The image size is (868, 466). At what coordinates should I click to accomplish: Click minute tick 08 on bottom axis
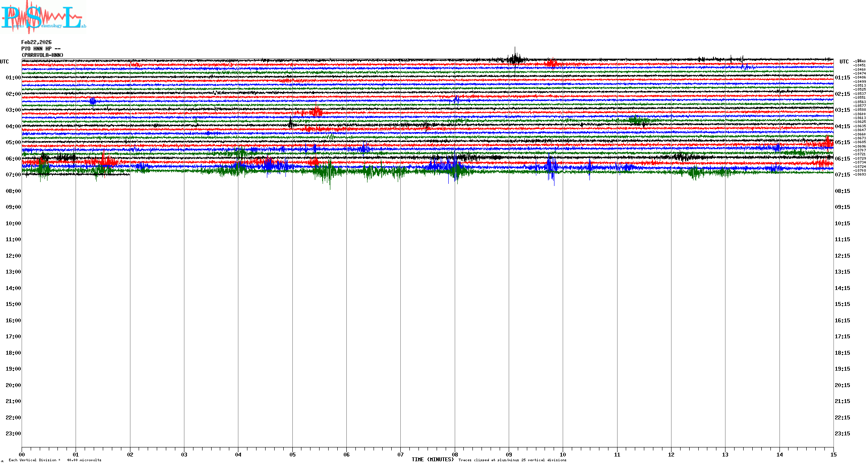455,454
